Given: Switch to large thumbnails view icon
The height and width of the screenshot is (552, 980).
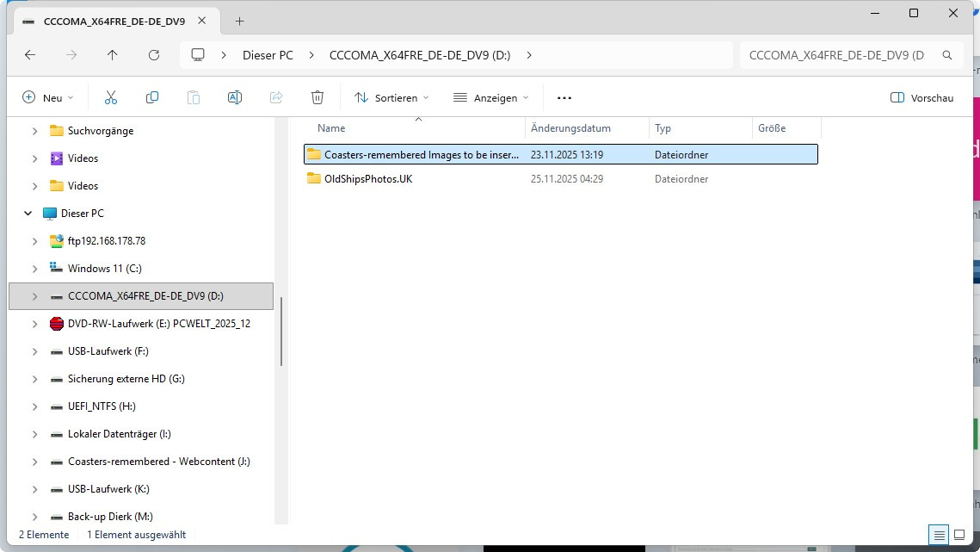Looking at the screenshot, I should [959, 535].
